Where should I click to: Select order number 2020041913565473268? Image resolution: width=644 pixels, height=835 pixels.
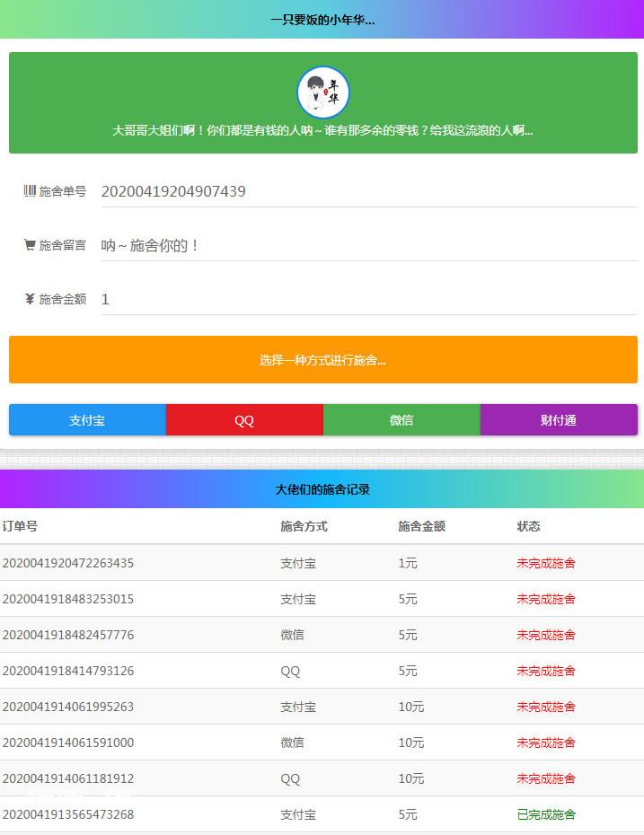(68, 814)
